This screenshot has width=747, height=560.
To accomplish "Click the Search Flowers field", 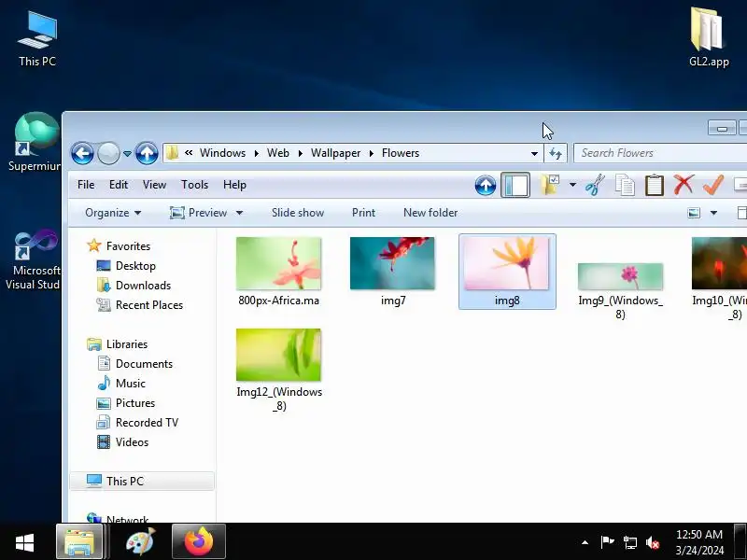I will pos(660,153).
